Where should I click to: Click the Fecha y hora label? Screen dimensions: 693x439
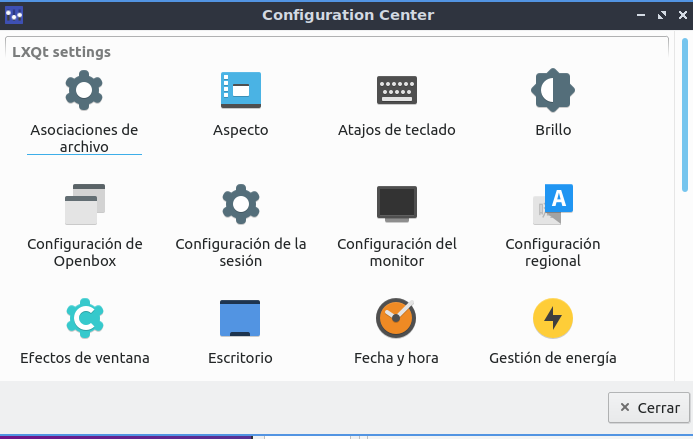pyautogui.click(x=396, y=357)
